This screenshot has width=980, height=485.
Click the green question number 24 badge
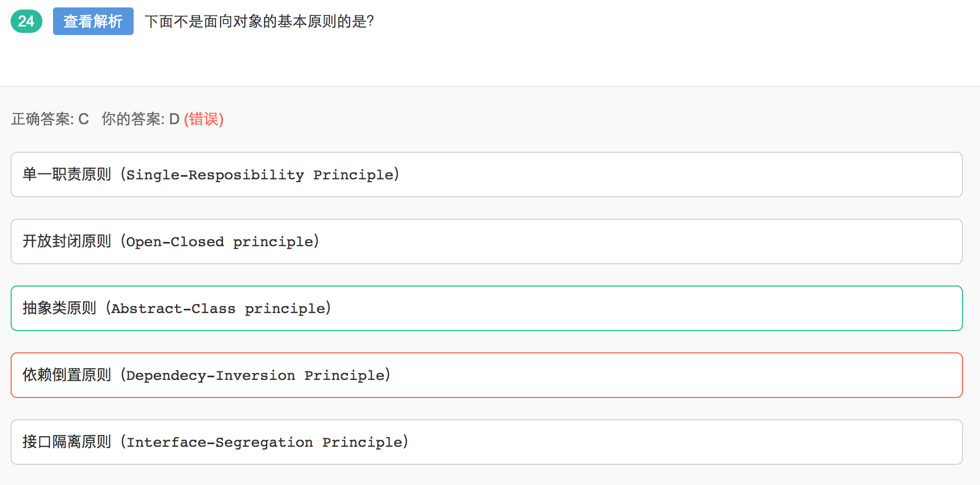click(x=26, y=21)
